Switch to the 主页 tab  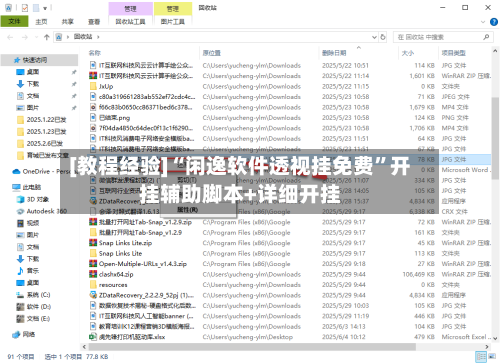[41, 22]
